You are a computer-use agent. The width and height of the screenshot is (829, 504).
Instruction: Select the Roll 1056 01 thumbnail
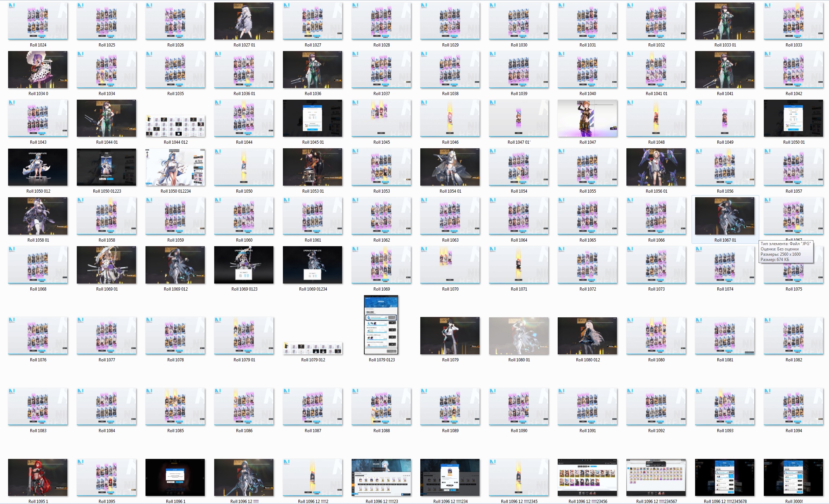pyautogui.click(x=656, y=167)
